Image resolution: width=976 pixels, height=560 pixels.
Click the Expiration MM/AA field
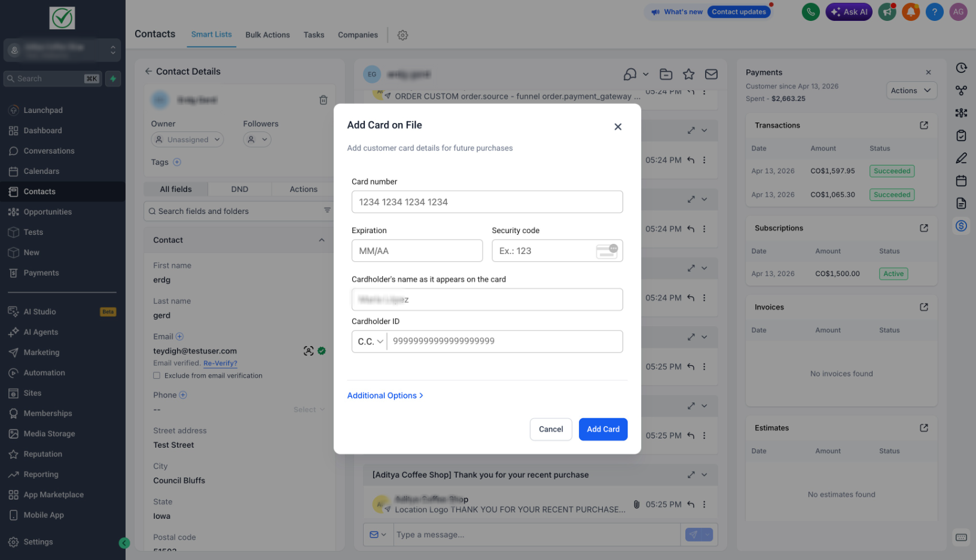(x=417, y=250)
